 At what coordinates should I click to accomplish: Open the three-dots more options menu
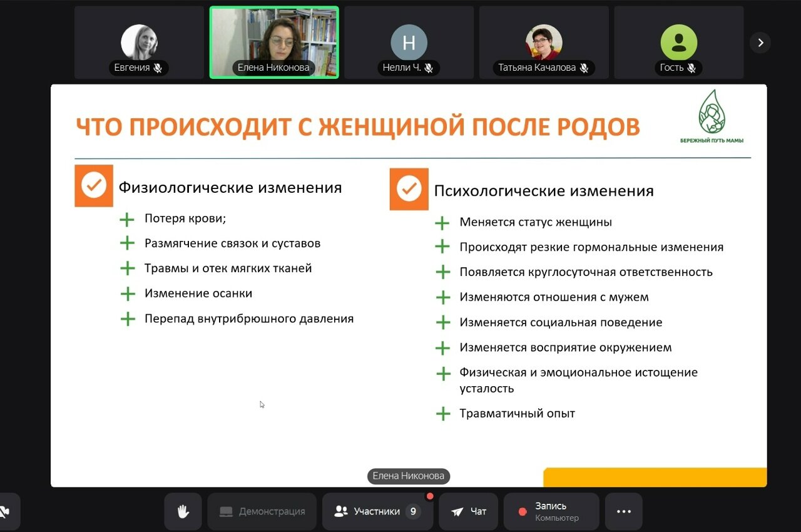point(623,511)
